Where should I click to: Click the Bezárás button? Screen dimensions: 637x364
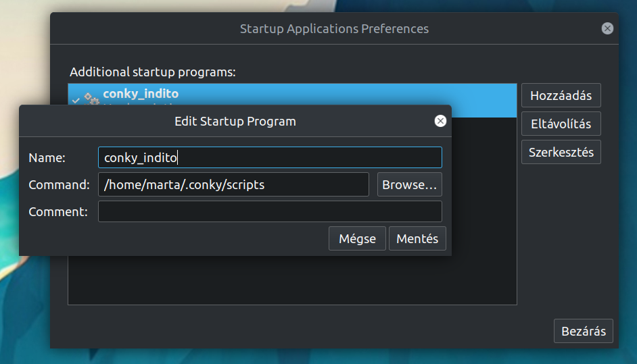tap(584, 331)
